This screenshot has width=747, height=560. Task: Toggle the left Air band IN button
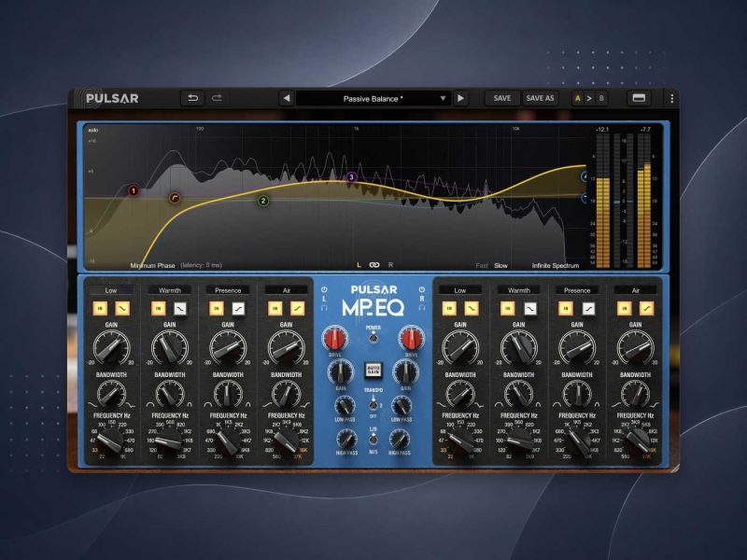[275, 308]
